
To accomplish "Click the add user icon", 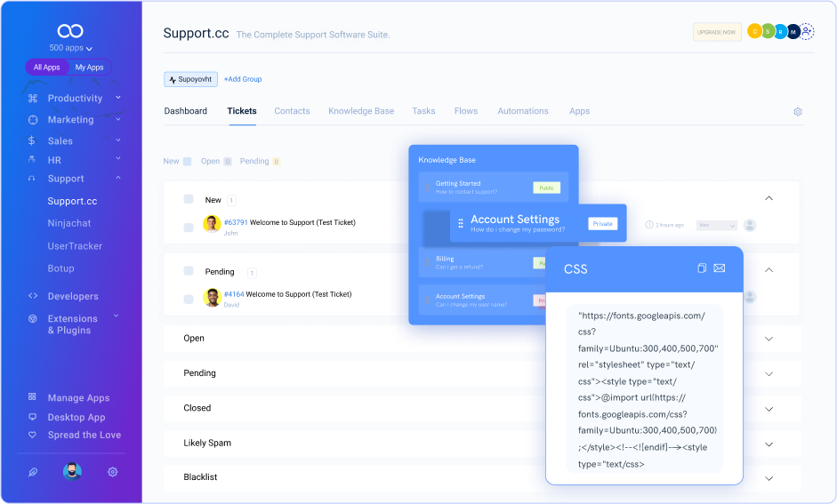I will [807, 32].
